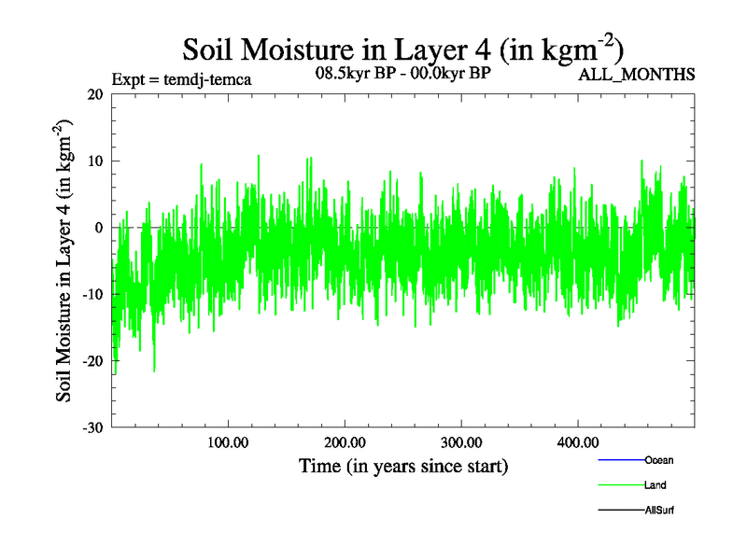Click the 400.00 x-axis tick label
747x560 pixels.
point(578,441)
